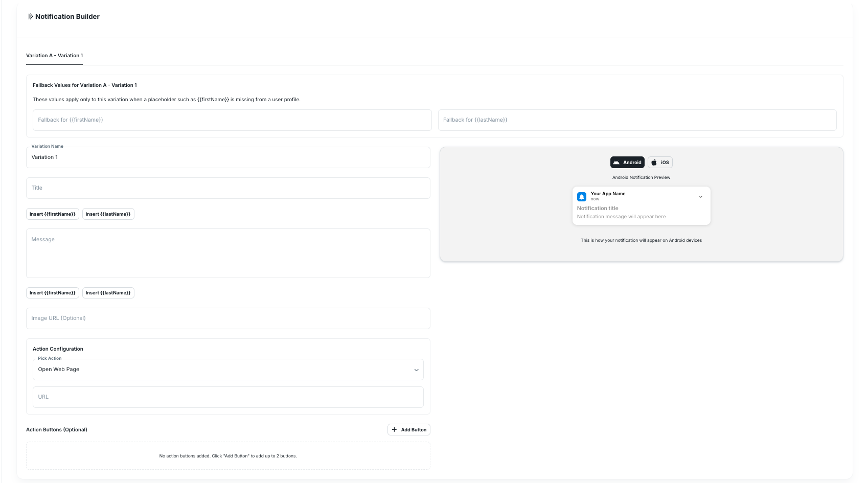This screenshot has height=483, width=868.
Task: Click the 'No action buttons added' message
Action: point(228,456)
